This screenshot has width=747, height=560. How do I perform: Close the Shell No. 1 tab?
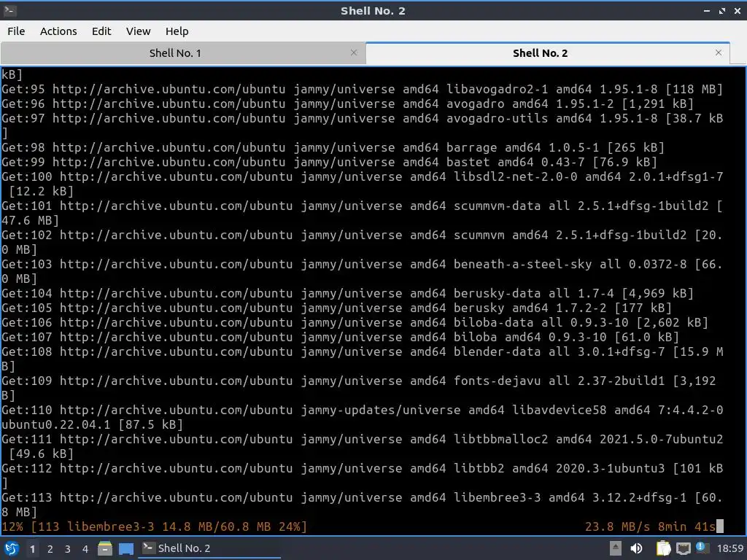pos(354,52)
